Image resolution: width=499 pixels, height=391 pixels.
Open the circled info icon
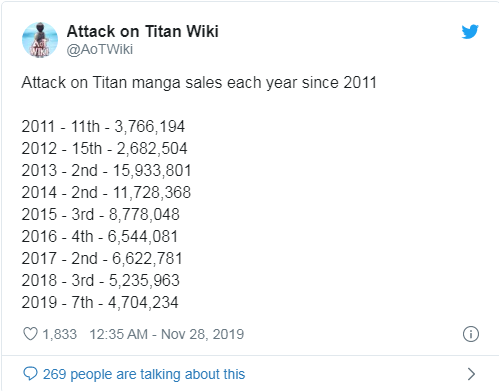point(471,334)
